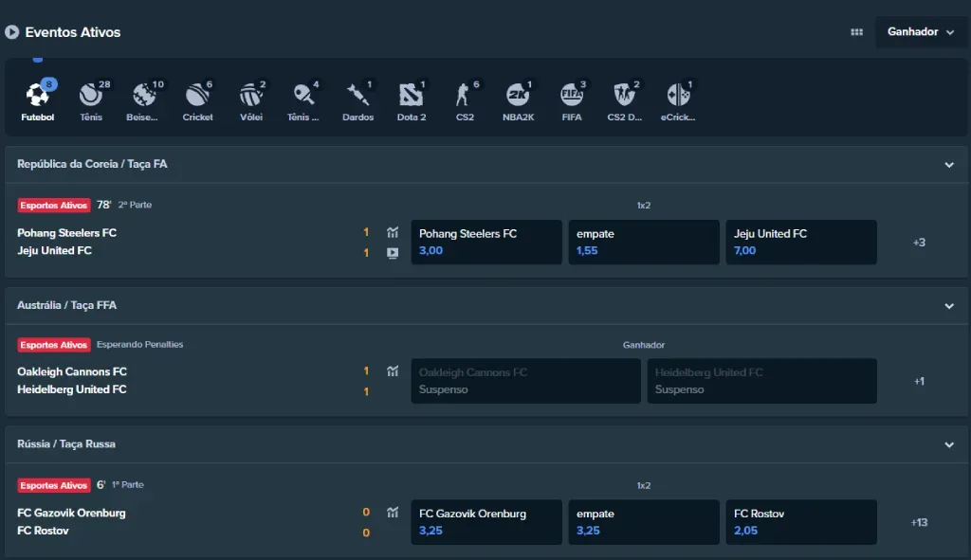Show +3 more markets for Pohang match
Screen dimensions: 971x560
tap(919, 243)
